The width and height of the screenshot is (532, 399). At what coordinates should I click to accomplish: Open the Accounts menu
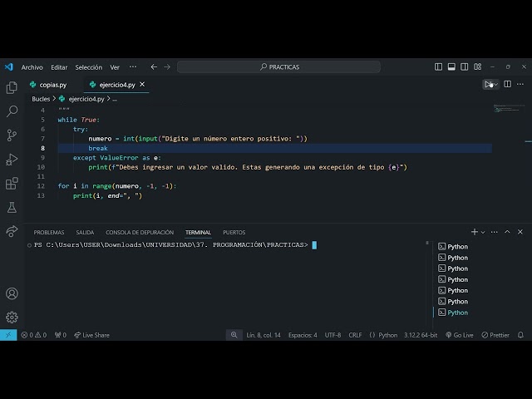[12, 293]
